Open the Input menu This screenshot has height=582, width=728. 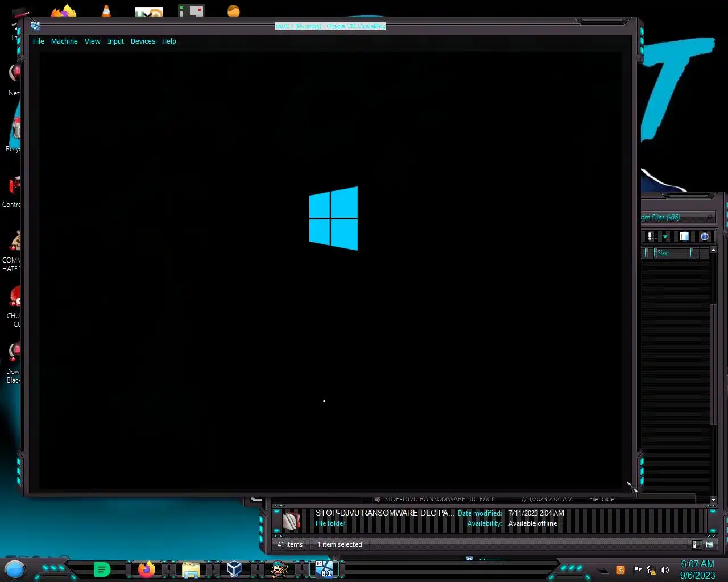115,41
